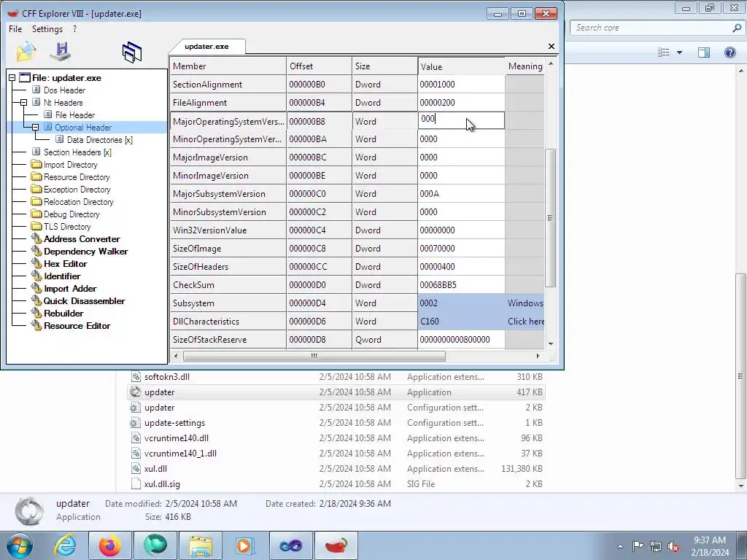This screenshot has height=560, width=747.
Task: Click the Open file toolbar icon
Action: (26, 52)
